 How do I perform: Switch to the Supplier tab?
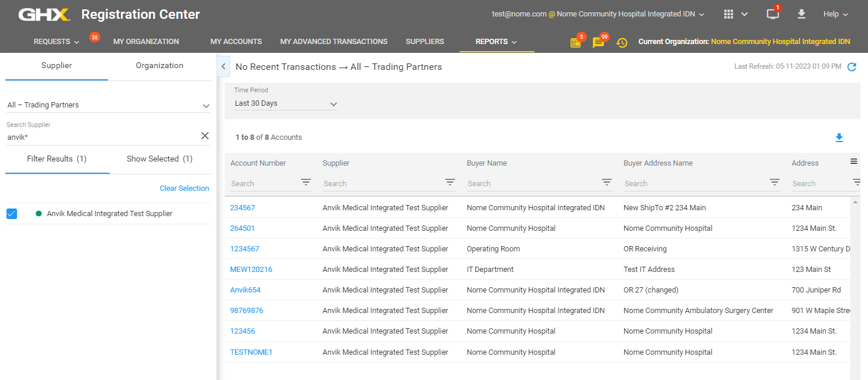coord(56,66)
